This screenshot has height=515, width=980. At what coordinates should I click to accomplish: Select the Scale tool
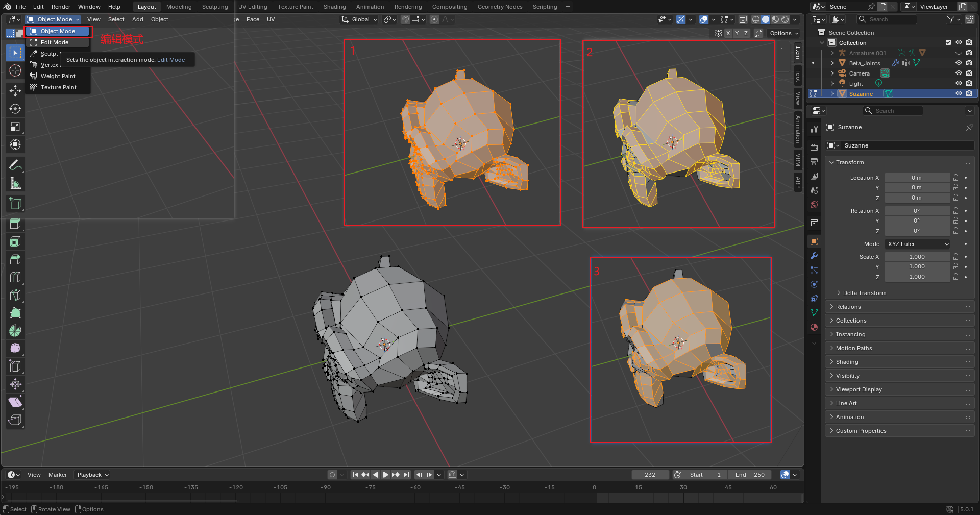point(15,127)
